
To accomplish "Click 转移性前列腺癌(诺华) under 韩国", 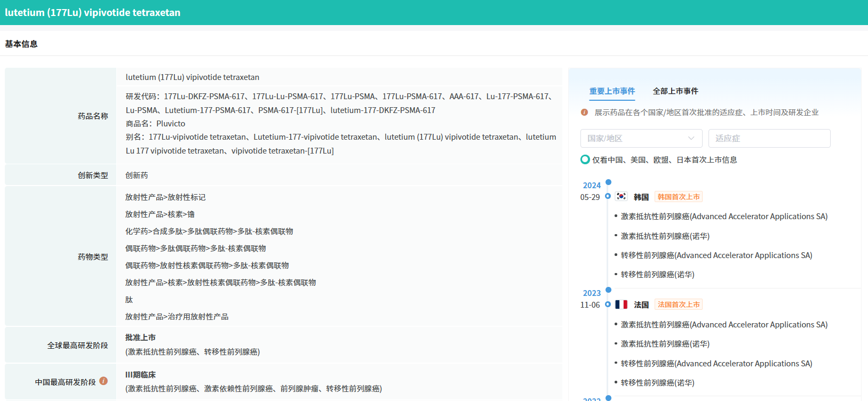I will [658, 275].
